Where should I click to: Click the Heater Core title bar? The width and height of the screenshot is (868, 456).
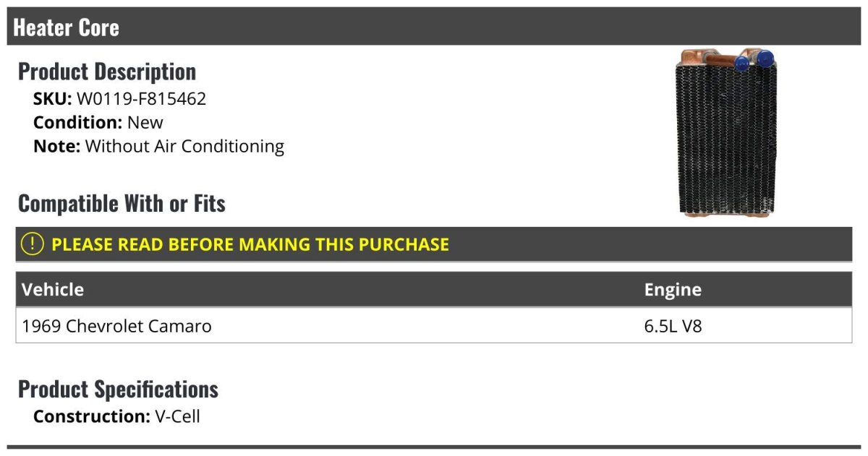pos(67,27)
